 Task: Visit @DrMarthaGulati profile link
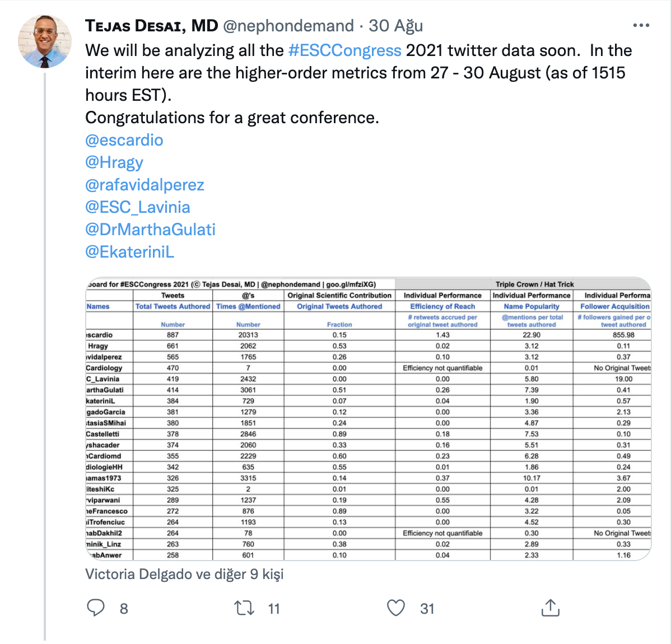[x=150, y=230]
